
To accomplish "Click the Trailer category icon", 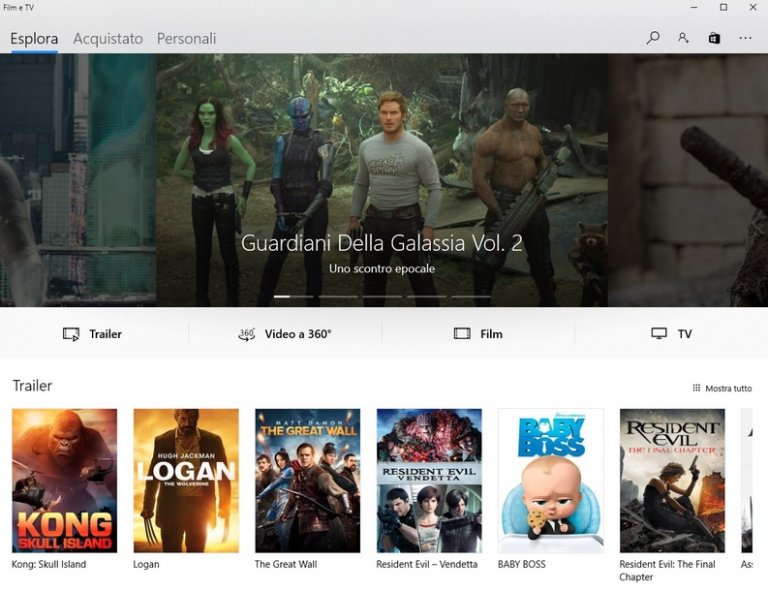I will click(x=71, y=334).
